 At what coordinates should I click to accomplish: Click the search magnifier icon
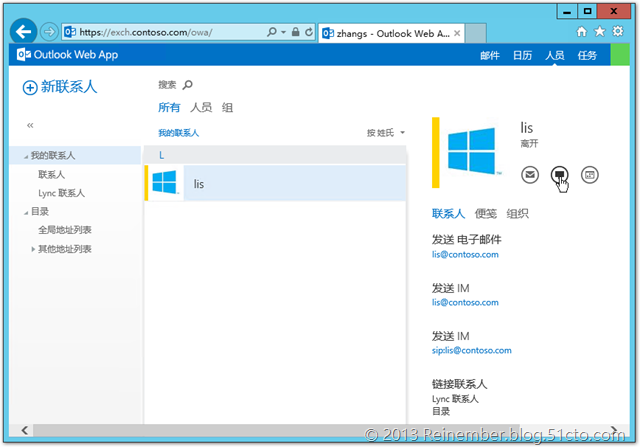pyautogui.click(x=187, y=85)
